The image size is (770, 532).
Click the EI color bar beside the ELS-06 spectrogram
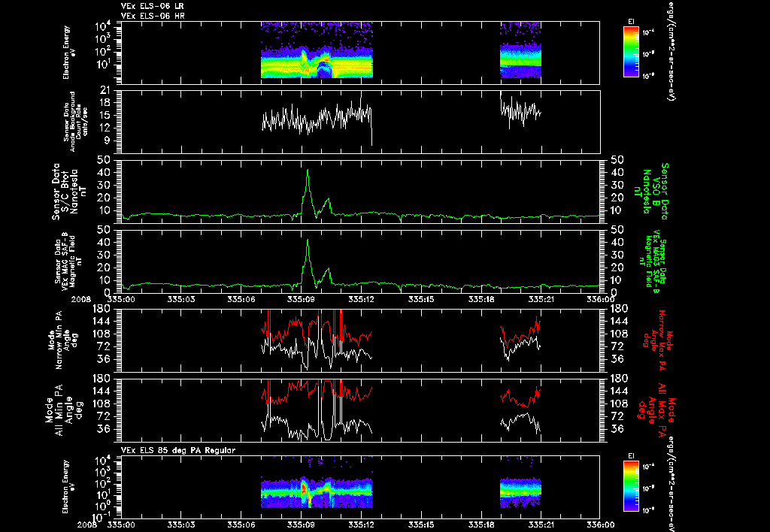(x=631, y=52)
